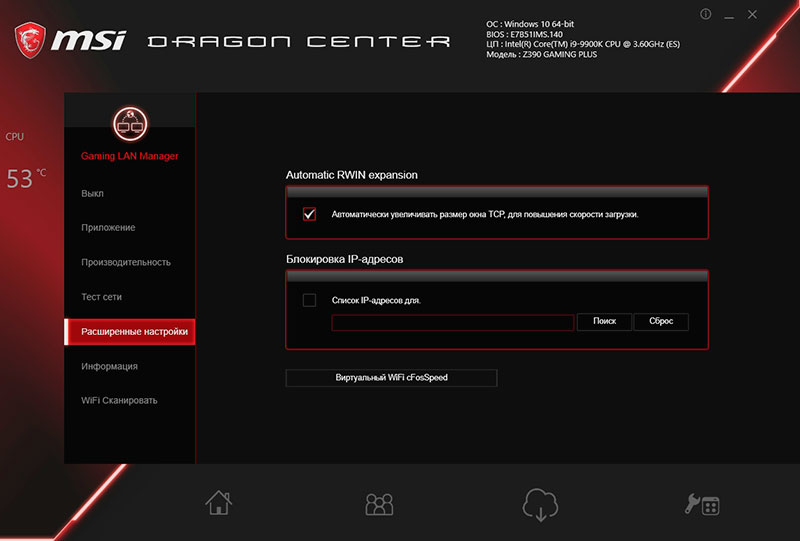Focus the IP address input field
Viewport: 800px width, 541px height.
click(453, 323)
